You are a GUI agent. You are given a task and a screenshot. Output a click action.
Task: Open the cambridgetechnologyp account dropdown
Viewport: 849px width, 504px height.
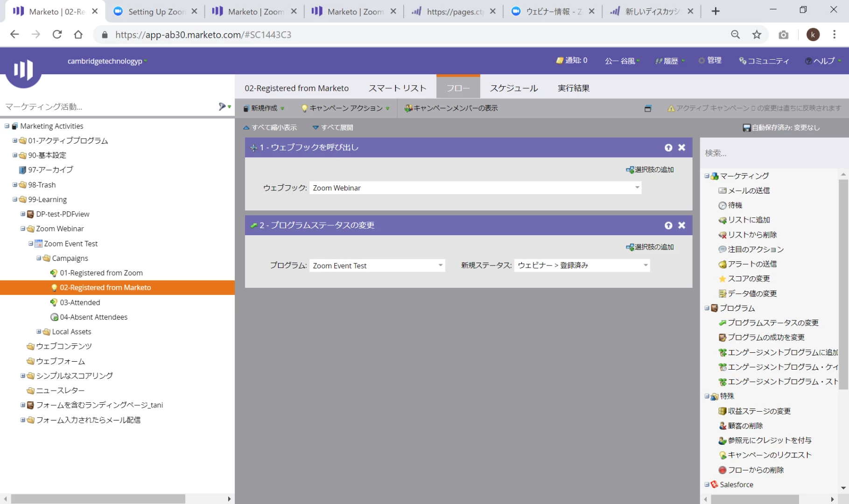click(107, 61)
